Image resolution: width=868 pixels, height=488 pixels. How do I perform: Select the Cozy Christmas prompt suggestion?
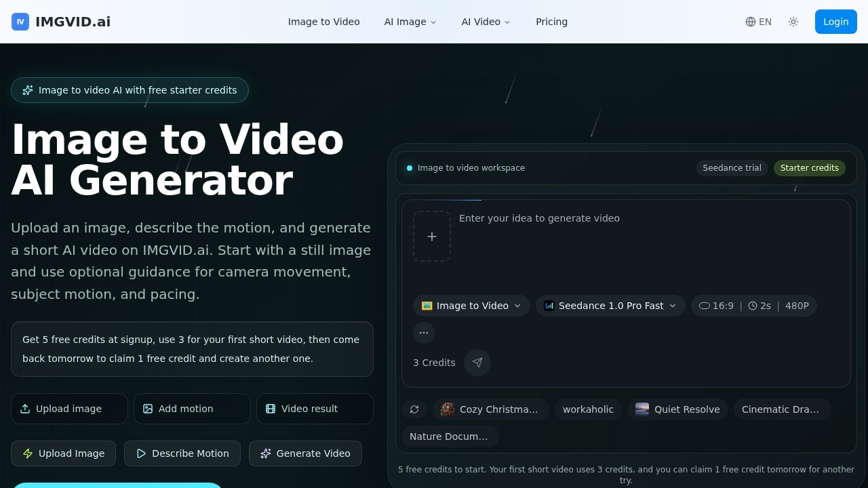pyautogui.click(x=491, y=409)
